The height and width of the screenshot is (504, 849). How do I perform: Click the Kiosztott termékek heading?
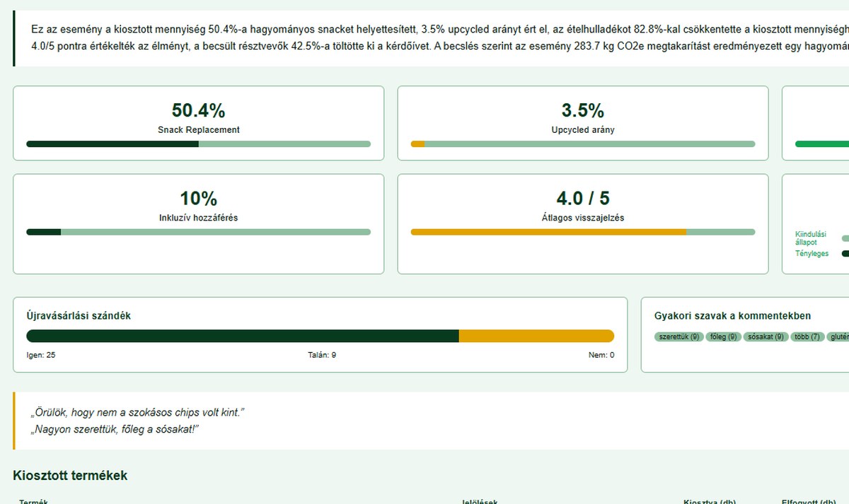point(70,476)
